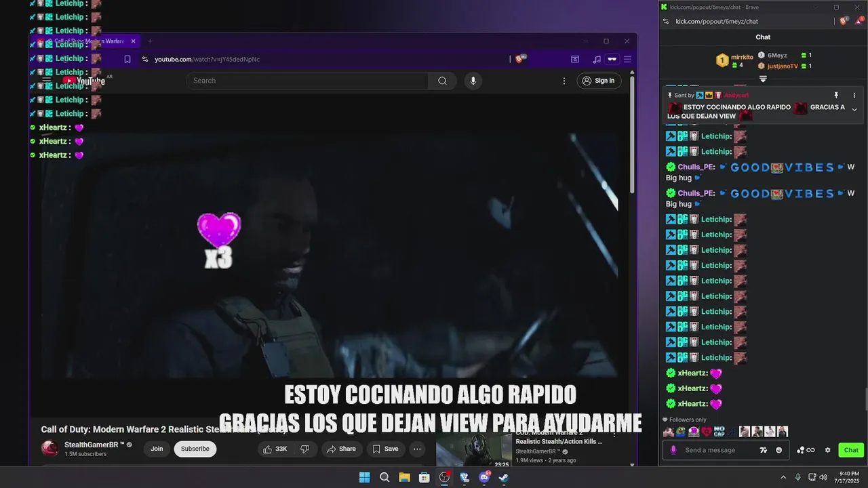Image resolution: width=868 pixels, height=488 pixels.
Task: Close the Call of Duty YouTube tab
Action: 133,41
